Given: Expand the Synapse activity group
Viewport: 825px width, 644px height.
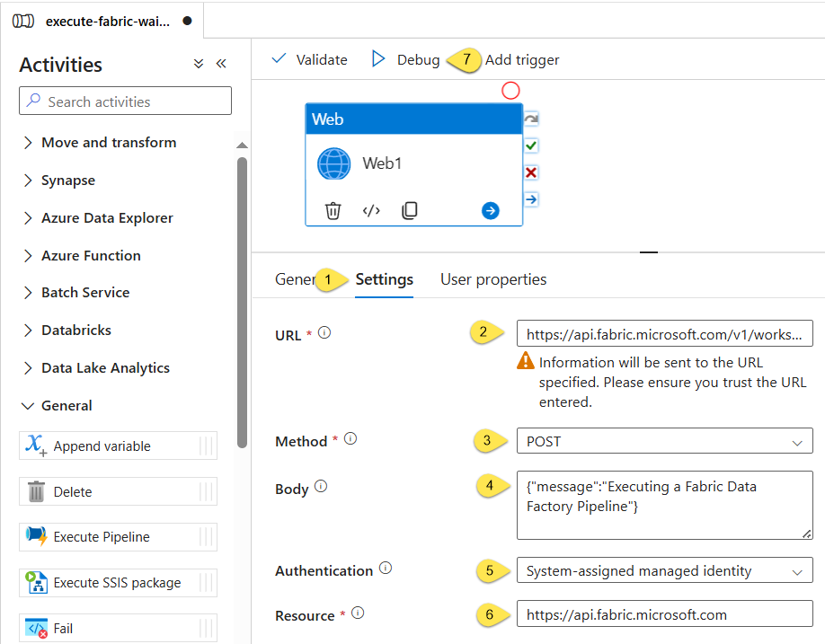Looking at the screenshot, I should pos(28,181).
